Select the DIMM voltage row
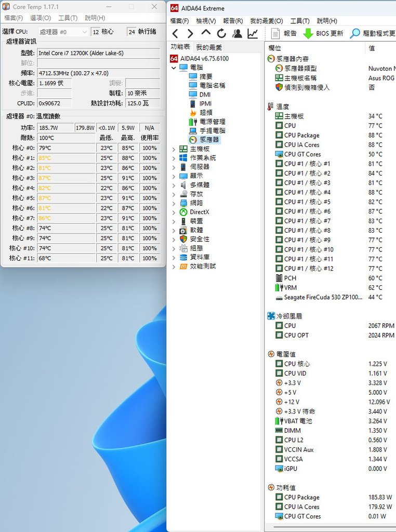 pyautogui.click(x=331, y=430)
